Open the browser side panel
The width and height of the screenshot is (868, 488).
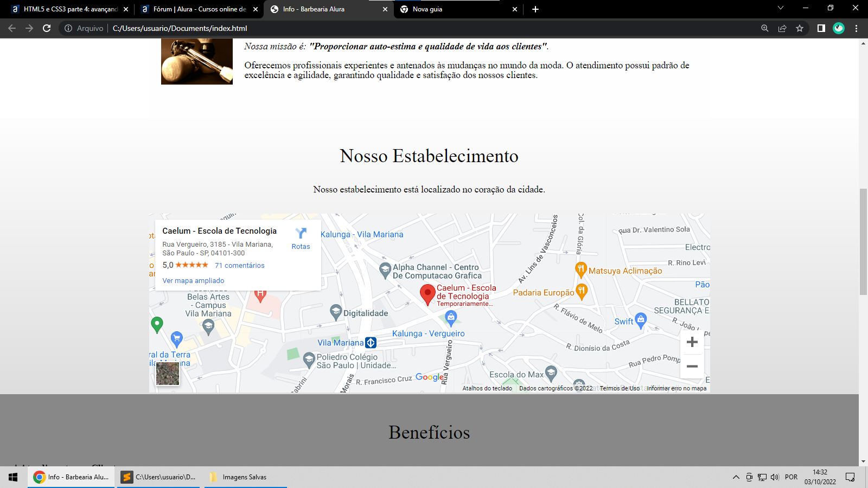point(821,28)
